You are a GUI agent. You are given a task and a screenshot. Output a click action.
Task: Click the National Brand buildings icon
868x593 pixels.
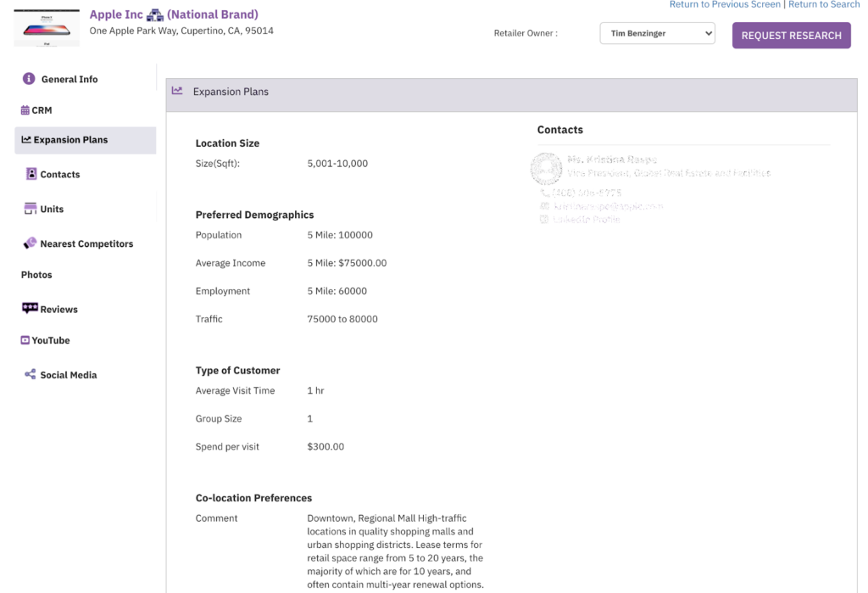[x=155, y=15]
